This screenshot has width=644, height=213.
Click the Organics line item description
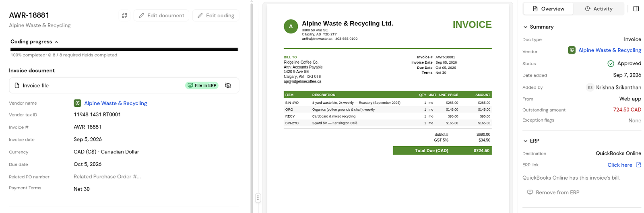pos(343,110)
